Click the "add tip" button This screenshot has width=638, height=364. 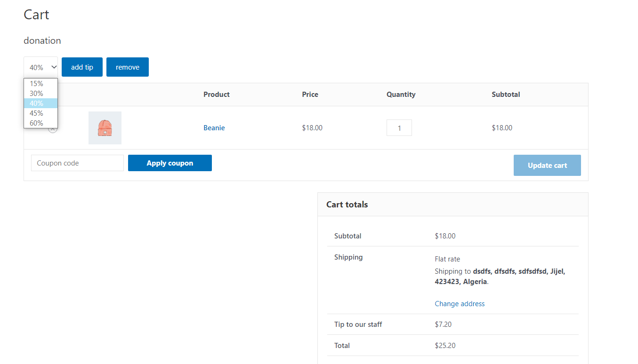click(81, 67)
